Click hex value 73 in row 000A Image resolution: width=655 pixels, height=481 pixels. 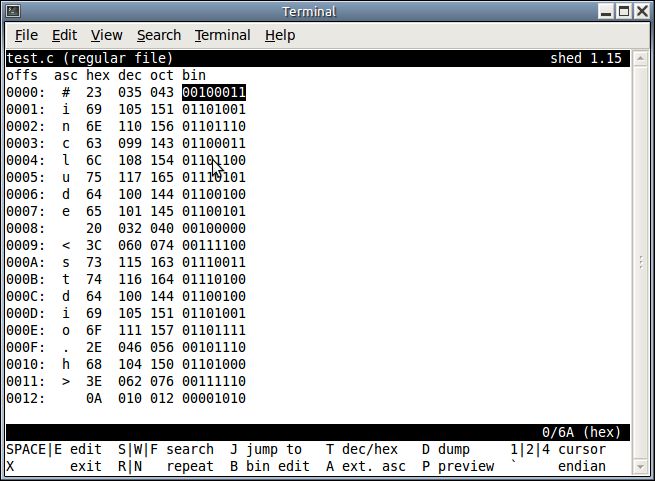click(x=94, y=262)
